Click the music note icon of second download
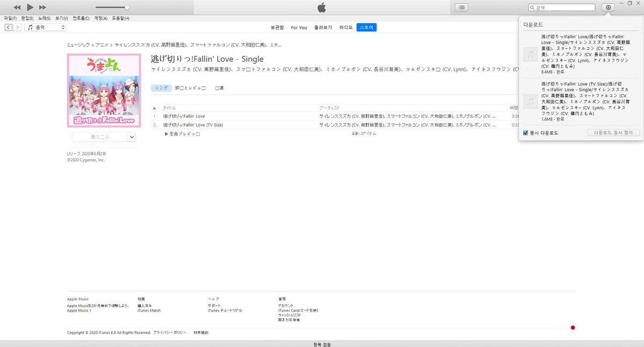The height and width of the screenshot is (347, 644). (x=530, y=101)
